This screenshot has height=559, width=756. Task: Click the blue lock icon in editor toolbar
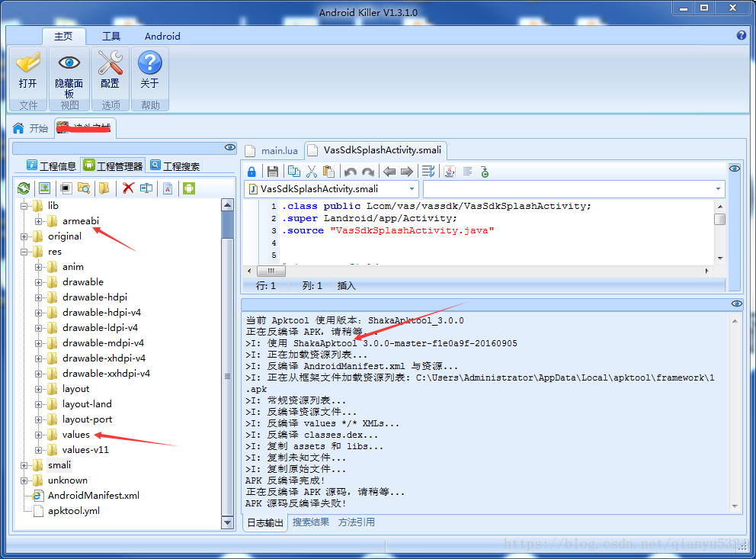251,172
